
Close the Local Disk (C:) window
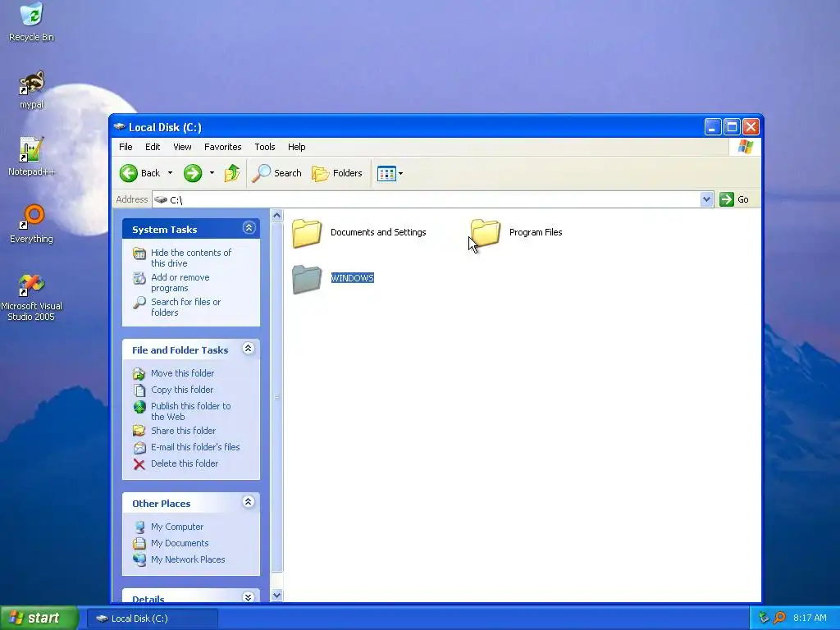click(x=751, y=127)
